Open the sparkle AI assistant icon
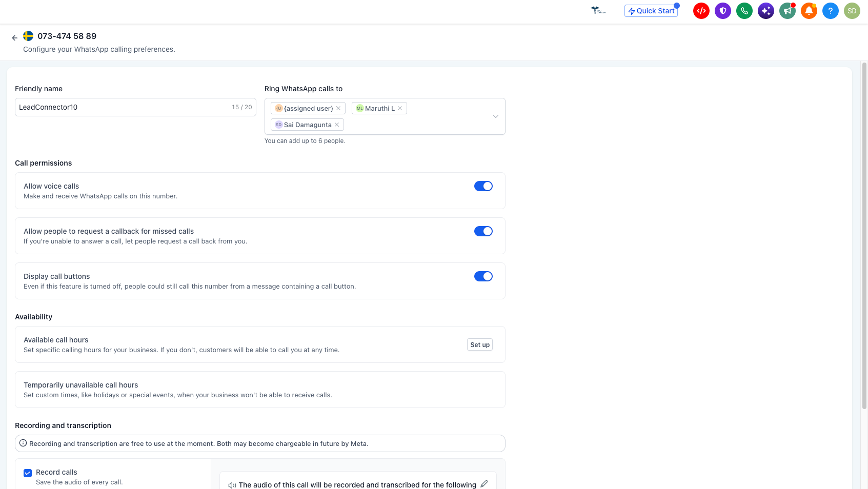Image resolution: width=868 pixels, height=489 pixels. 766,11
